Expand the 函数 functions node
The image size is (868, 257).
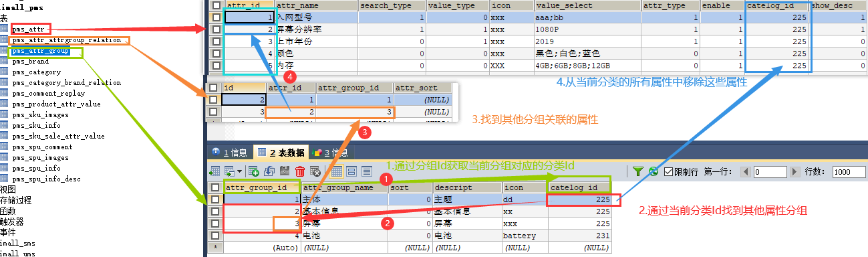point(8,211)
